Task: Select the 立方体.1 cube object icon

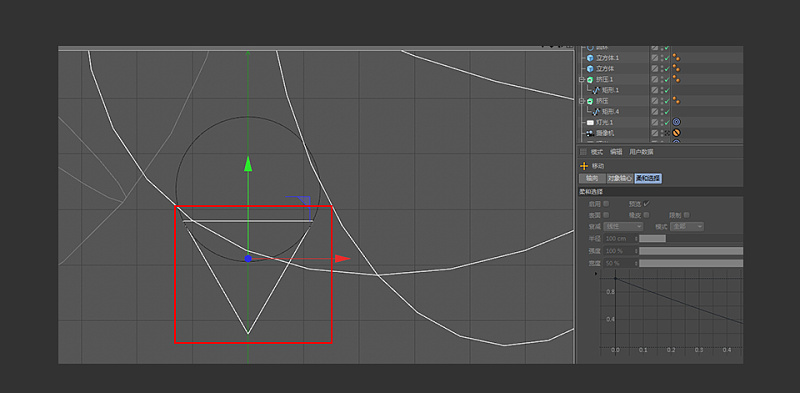Action: point(590,58)
